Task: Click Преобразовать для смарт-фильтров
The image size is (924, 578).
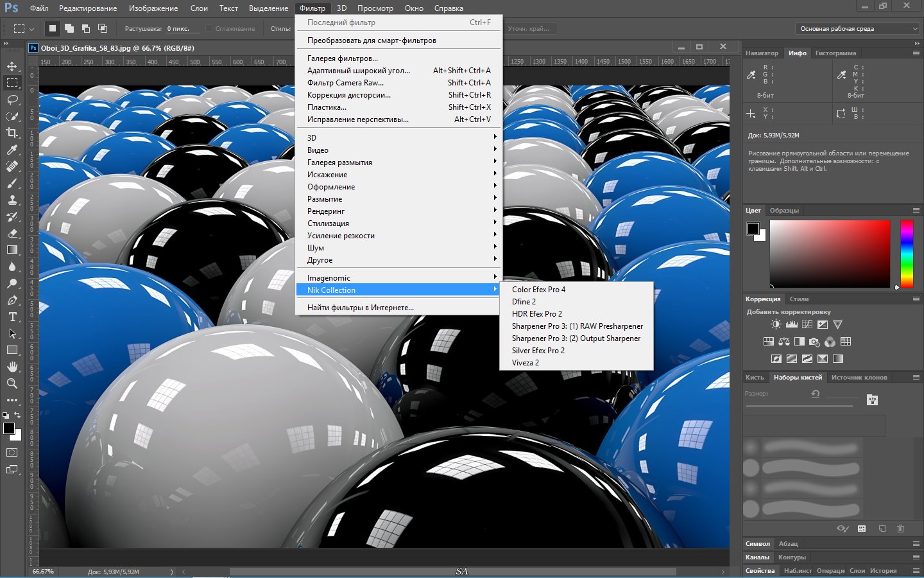Action: 399,40
